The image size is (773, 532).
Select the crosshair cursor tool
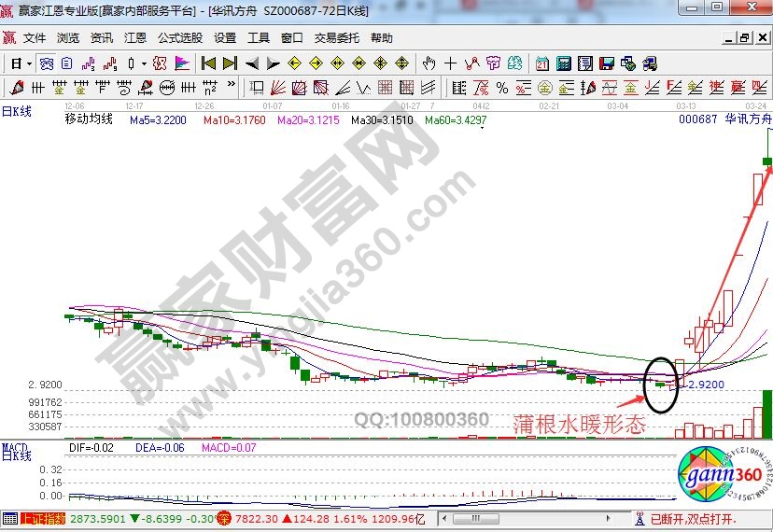click(451, 63)
